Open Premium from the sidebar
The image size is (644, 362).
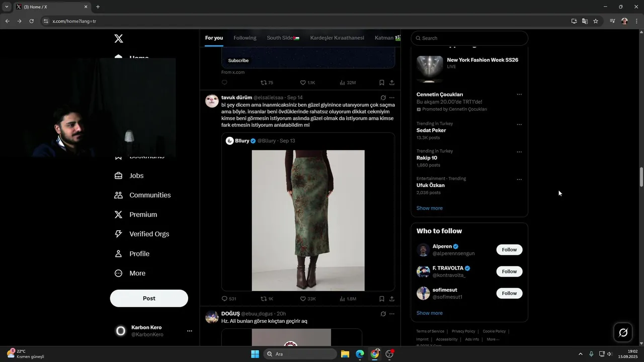point(136,215)
